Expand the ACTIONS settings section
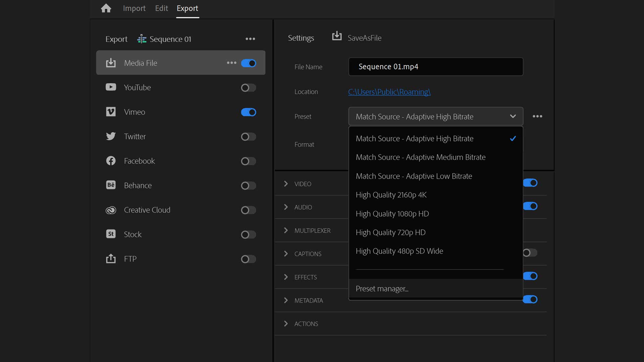644x362 pixels. (x=286, y=323)
